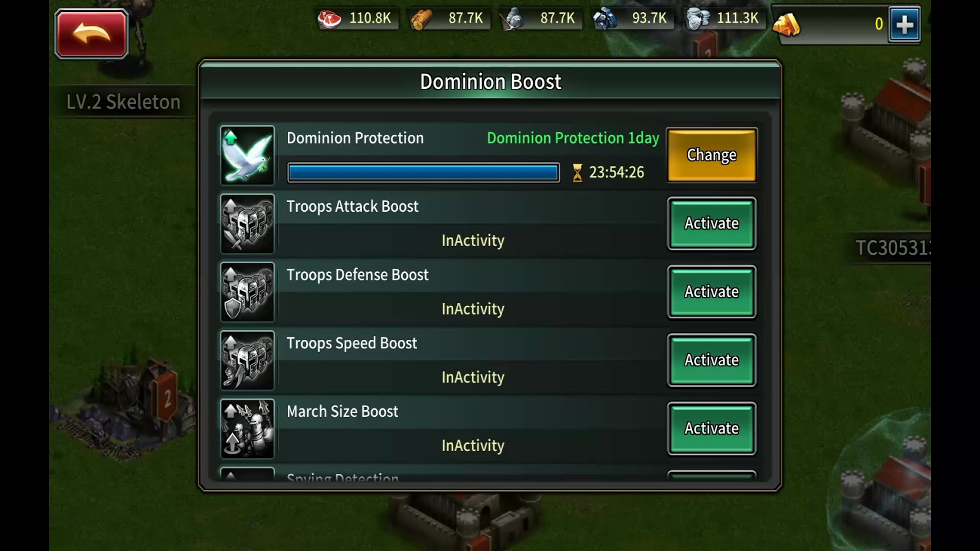The image size is (980, 551).
Task: Click the gold nugget currency icon
Action: pyautogui.click(x=786, y=24)
